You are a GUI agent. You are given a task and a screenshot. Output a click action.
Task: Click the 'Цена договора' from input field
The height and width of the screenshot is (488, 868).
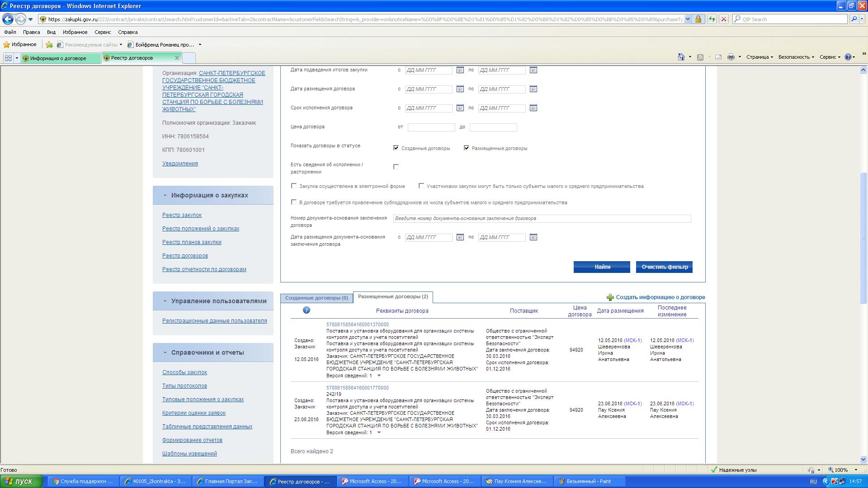point(431,127)
